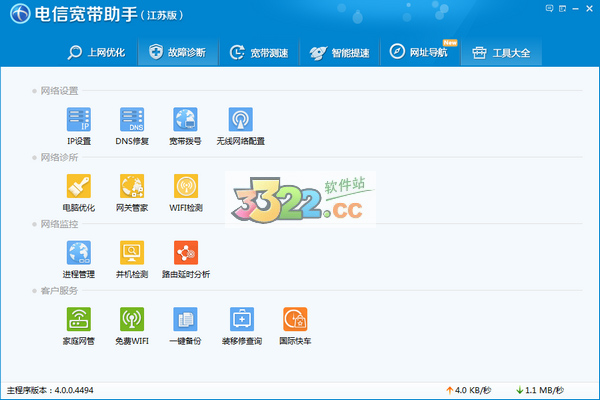
Task: Launch the 并机检测 tool
Action: pyautogui.click(x=132, y=259)
